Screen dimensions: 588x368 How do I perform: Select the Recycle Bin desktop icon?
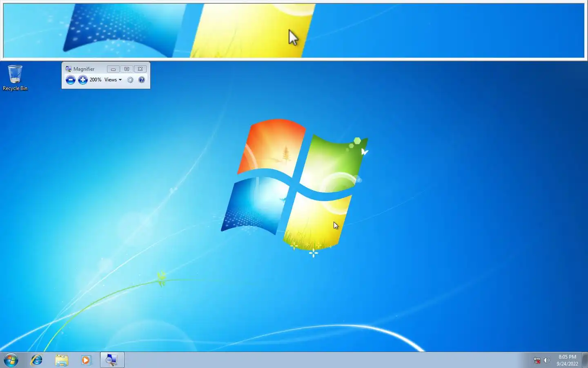click(15, 78)
